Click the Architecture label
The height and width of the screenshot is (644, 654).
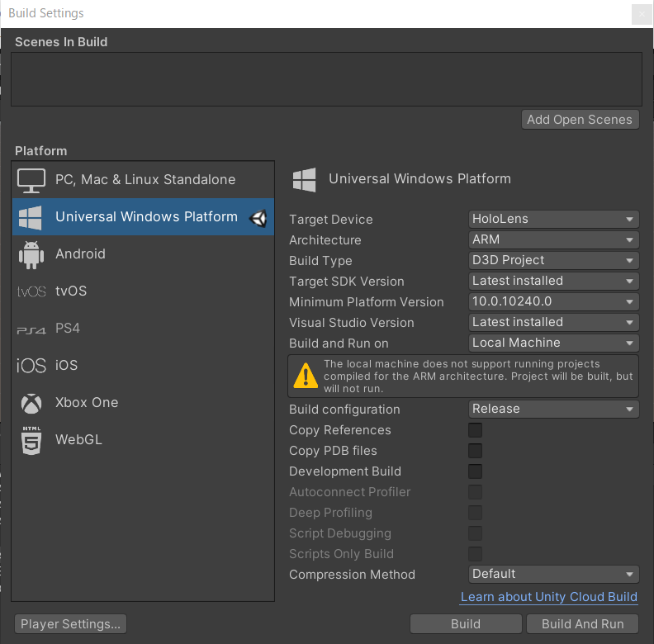pyautogui.click(x=325, y=240)
